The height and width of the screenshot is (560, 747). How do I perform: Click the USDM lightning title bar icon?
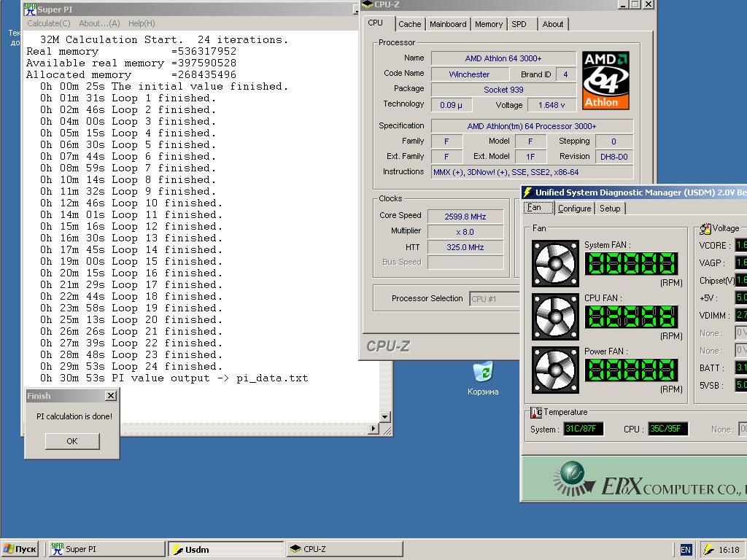(527, 192)
